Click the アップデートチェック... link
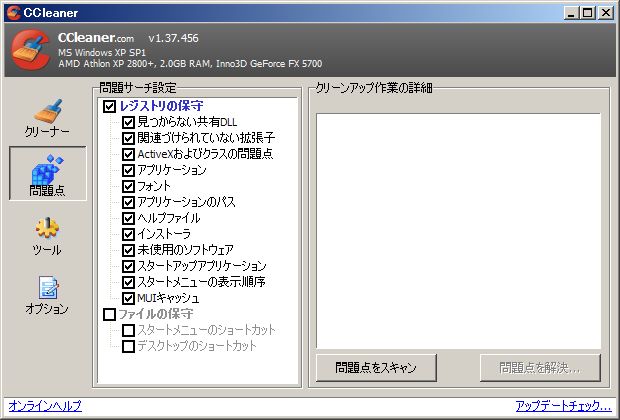620x420 pixels. pyautogui.click(x=563, y=406)
